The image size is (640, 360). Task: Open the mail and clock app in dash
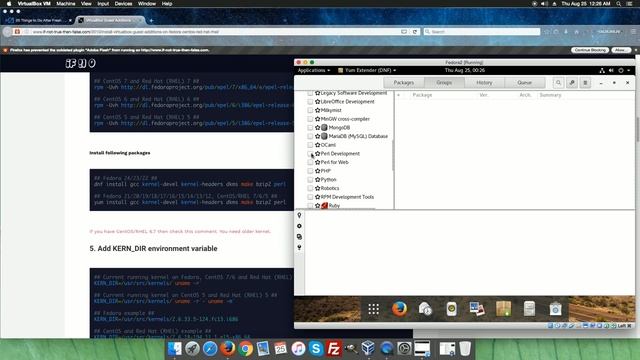click(425, 309)
